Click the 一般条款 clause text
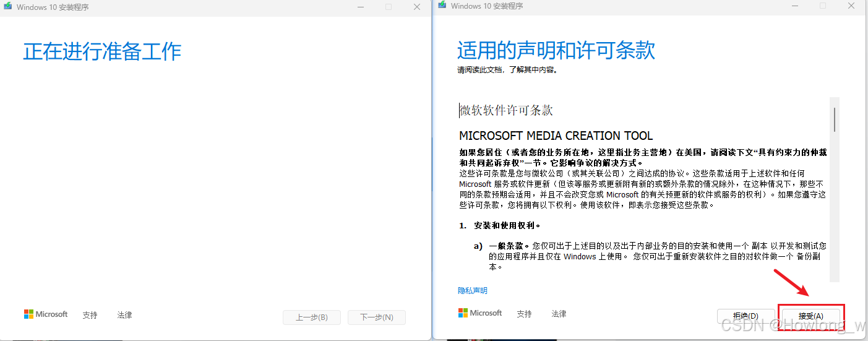868x341 pixels. point(509,246)
